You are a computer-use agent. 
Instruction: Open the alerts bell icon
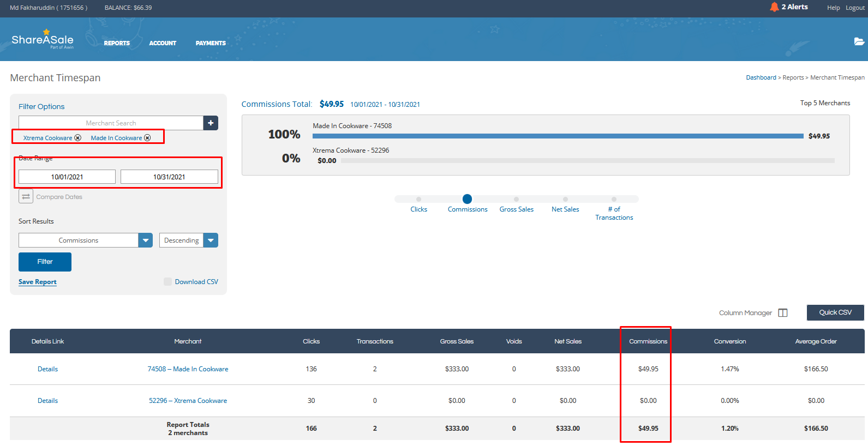[774, 7]
